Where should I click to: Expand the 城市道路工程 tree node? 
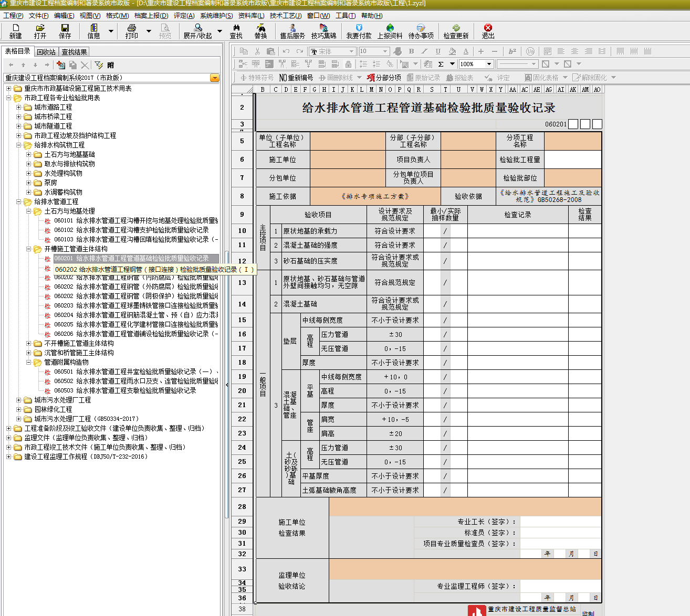pyautogui.click(x=19, y=107)
